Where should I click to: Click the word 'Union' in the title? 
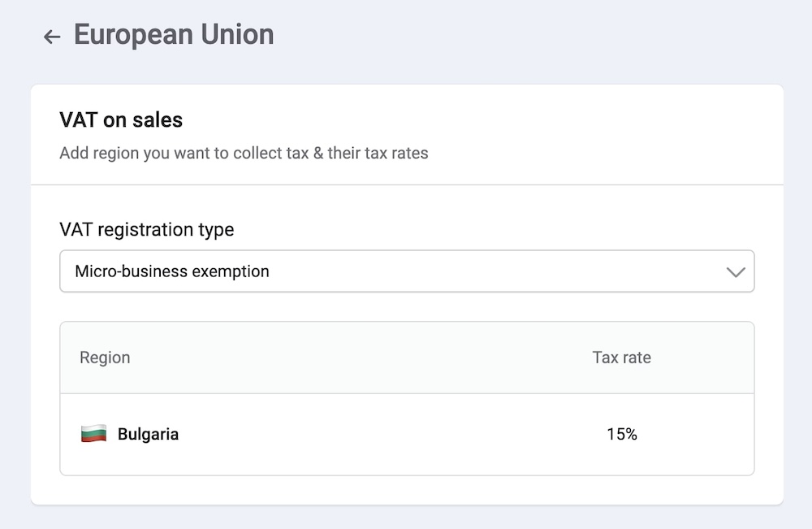point(235,35)
